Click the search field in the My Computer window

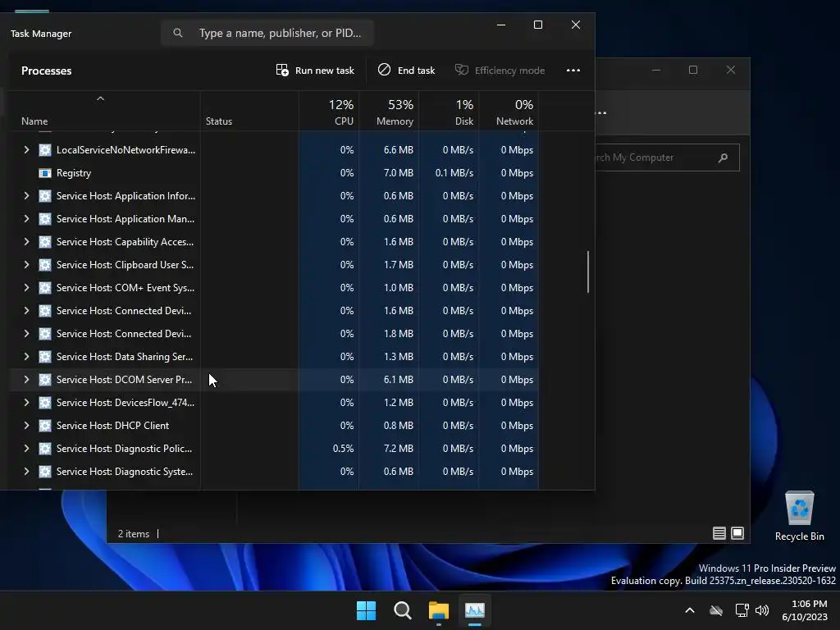(x=667, y=157)
